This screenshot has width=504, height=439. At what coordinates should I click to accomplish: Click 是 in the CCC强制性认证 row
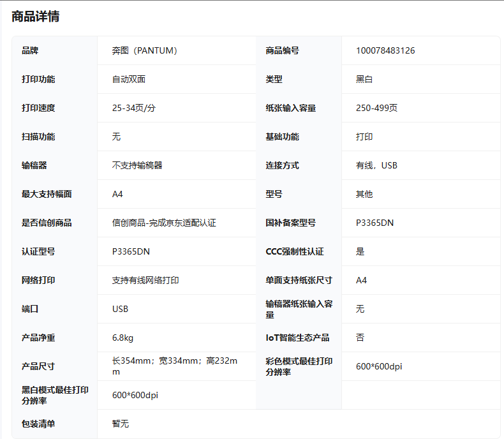(360, 251)
